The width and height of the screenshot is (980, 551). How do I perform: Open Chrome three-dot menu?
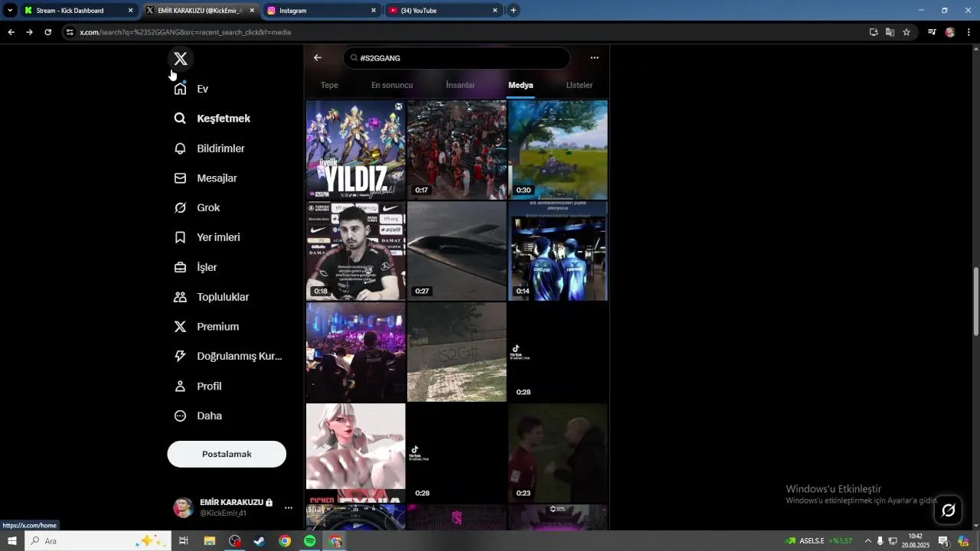969,32
